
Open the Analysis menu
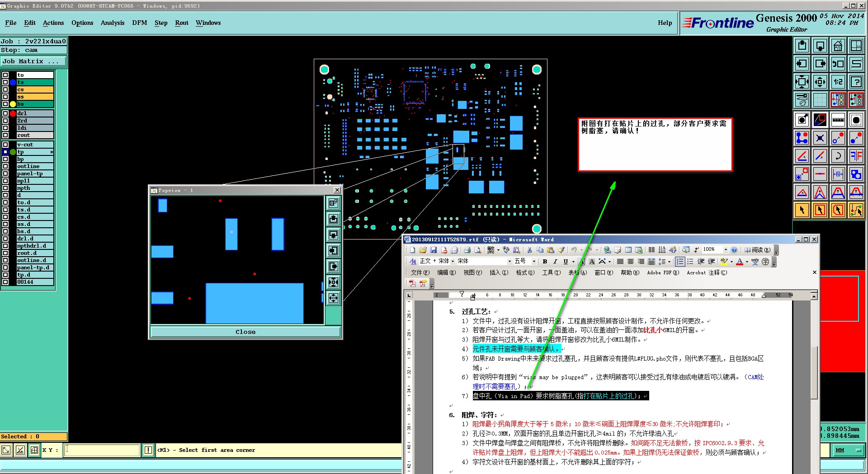(x=112, y=23)
